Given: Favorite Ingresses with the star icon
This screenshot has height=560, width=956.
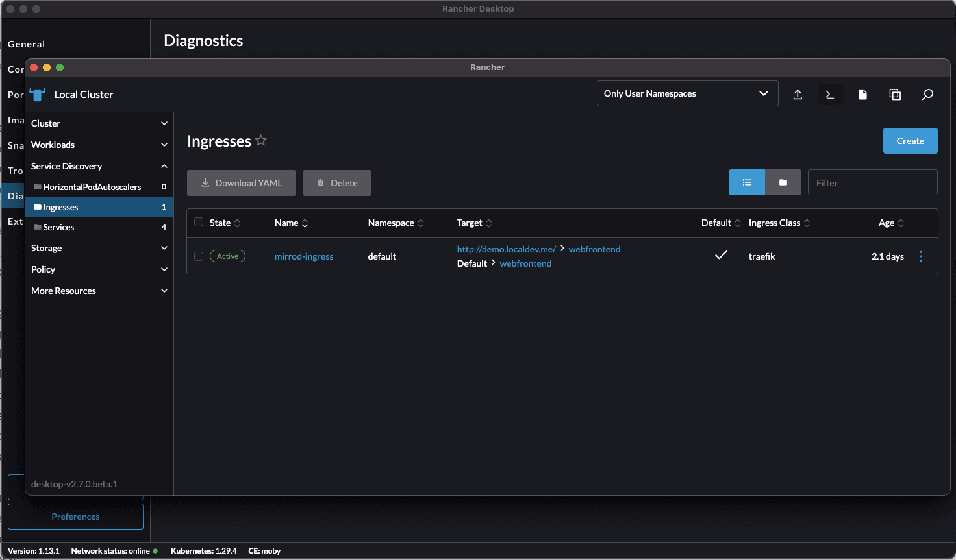Looking at the screenshot, I should [261, 140].
